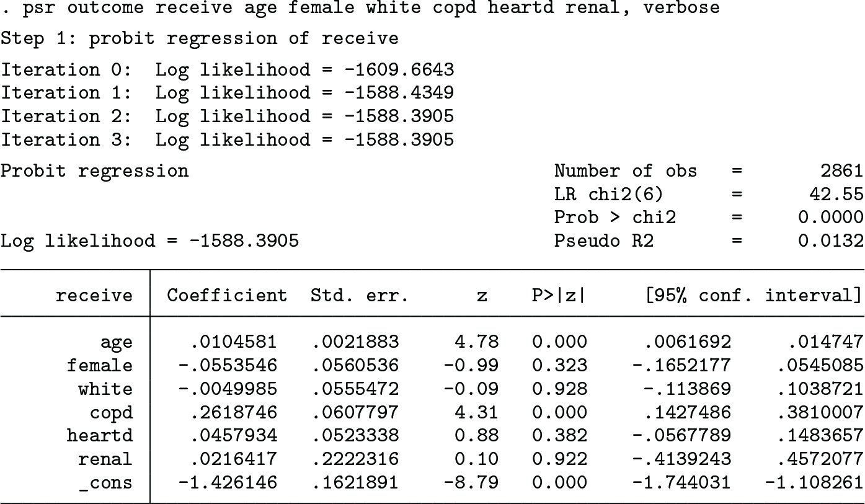The height and width of the screenshot is (504, 865).
Task: Select the heartd variable row label
Action: tap(99, 436)
